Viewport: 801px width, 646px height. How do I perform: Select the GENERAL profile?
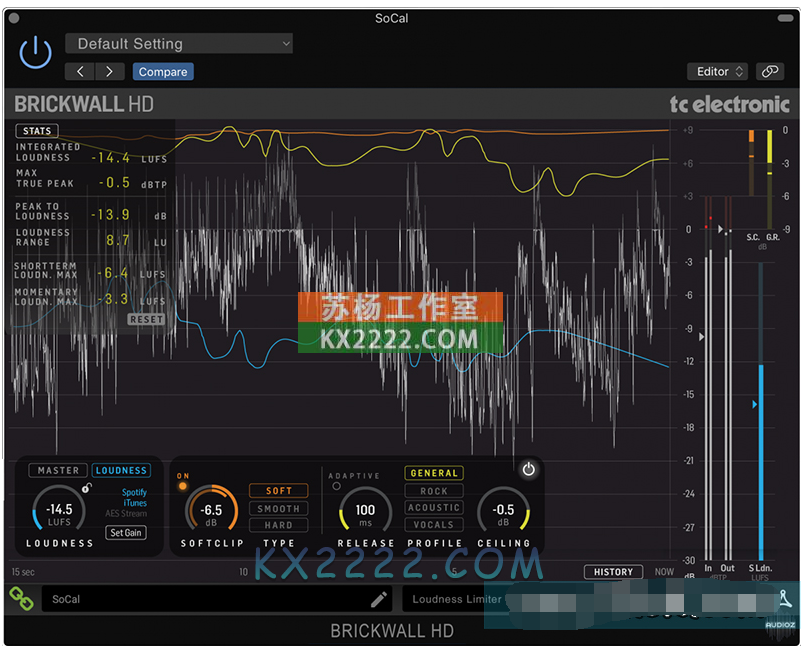(434, 473)
